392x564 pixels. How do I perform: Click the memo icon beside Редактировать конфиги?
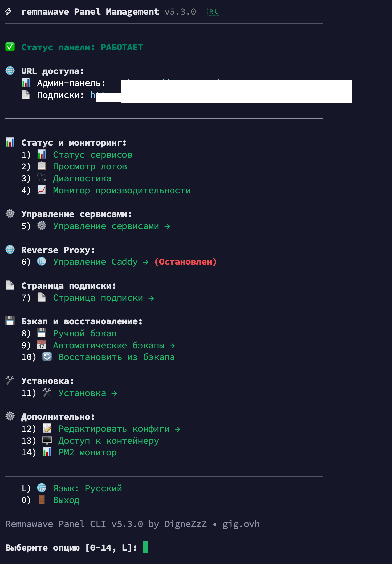point(47,428)
